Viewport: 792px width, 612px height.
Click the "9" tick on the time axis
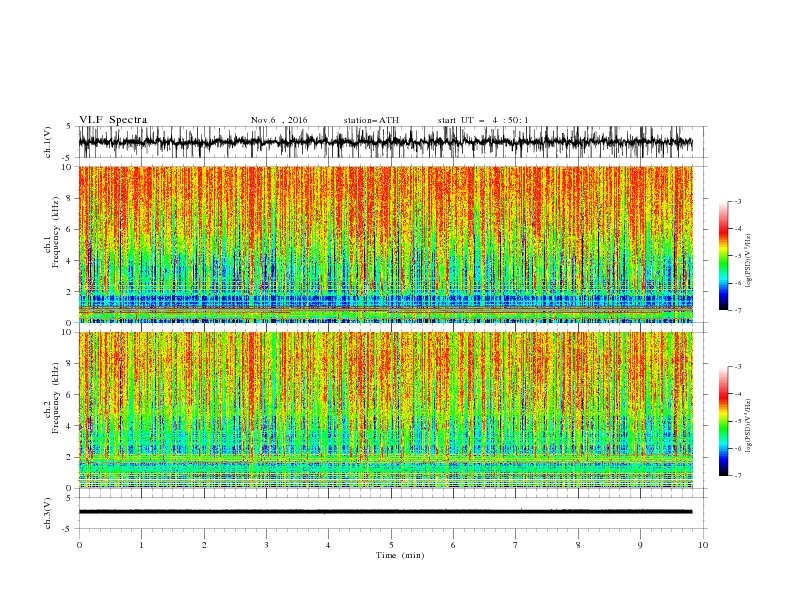coord(640,545)
